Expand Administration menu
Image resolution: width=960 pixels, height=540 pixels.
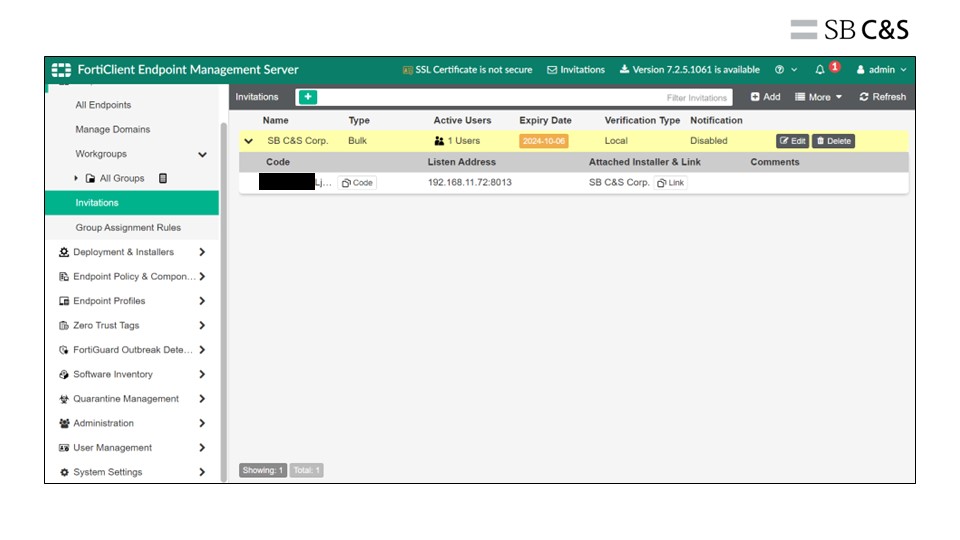coord(202,423)
